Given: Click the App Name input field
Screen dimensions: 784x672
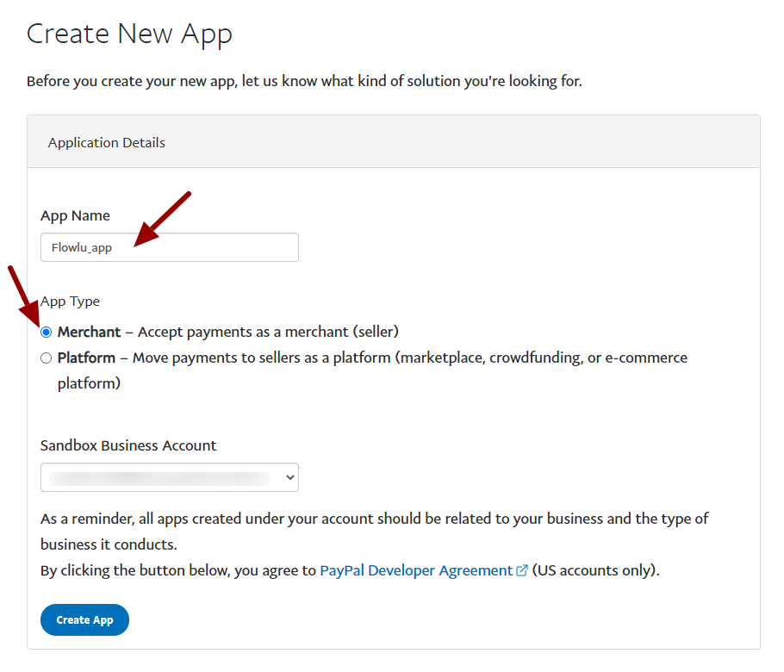Looking at the screenshot, I should [170, 247].
